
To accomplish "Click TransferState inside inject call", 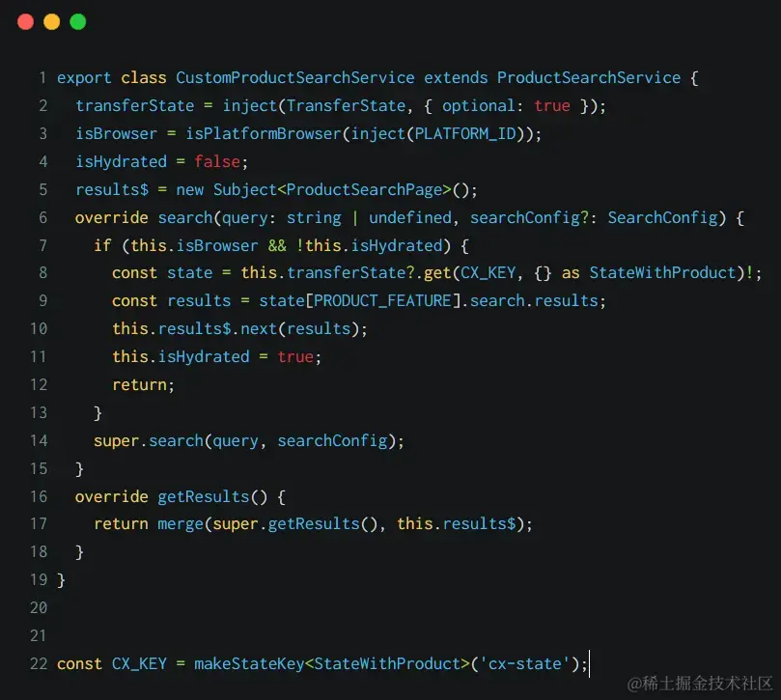I will [x=347, y=105].
